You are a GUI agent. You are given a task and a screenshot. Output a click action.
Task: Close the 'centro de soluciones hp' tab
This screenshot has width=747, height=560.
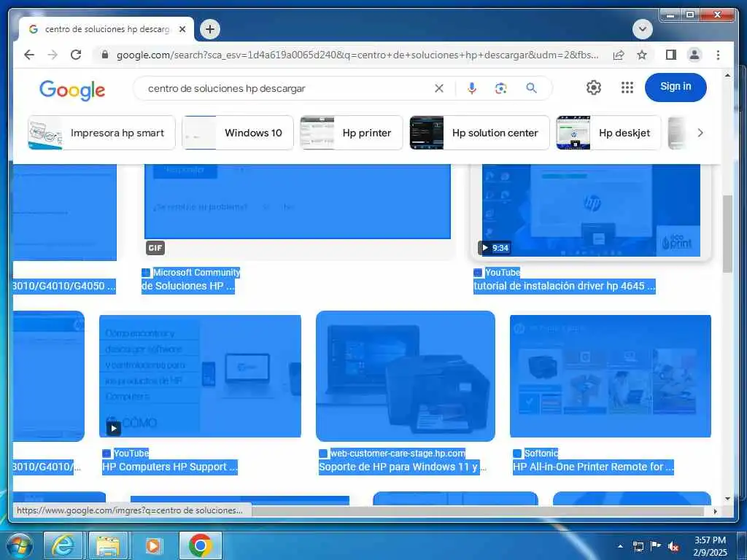coord(182,29)
